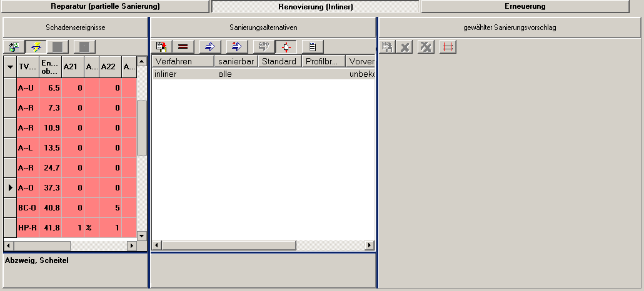Switch to Reparatur (partielle Sanierung) tab

[x=104, y=6]
